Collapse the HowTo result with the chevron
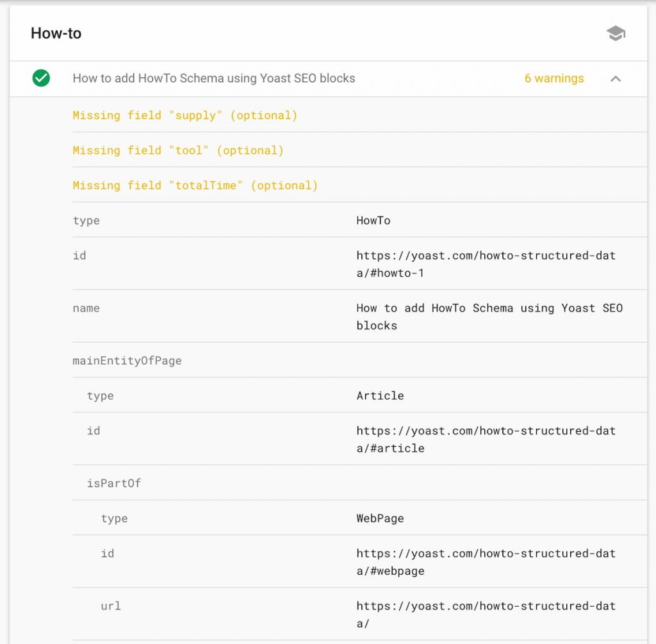 point(616,79)
